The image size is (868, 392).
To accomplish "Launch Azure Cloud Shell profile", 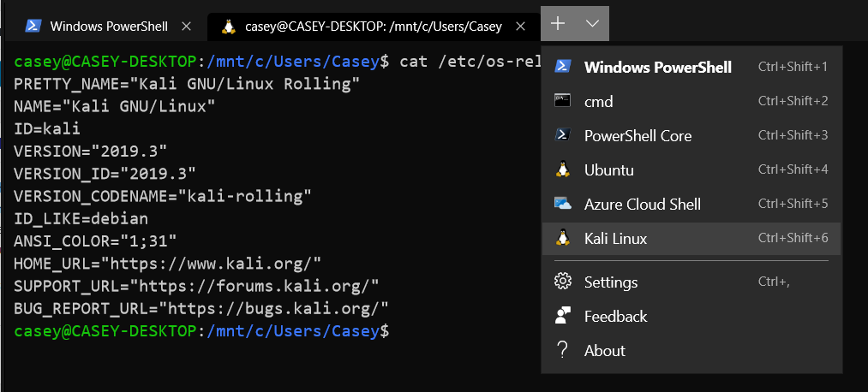I will tap(642, 204).
